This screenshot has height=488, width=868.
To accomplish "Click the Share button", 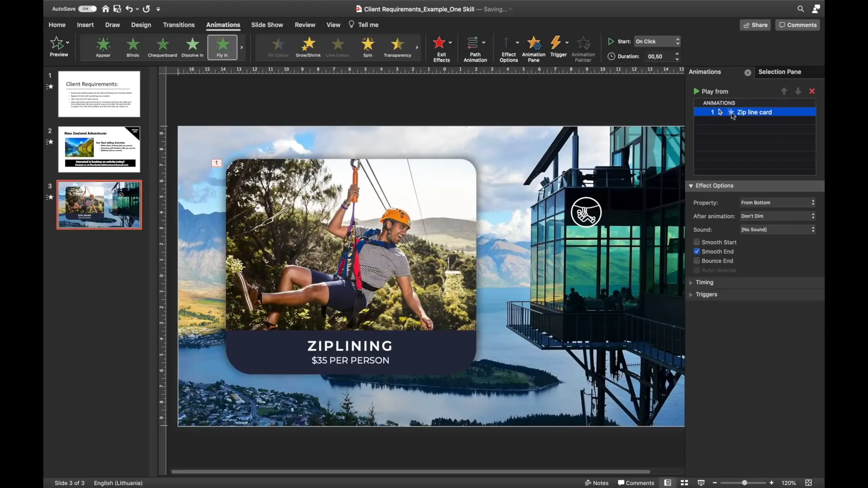I will pyautogui.click(x=755, y=25).
